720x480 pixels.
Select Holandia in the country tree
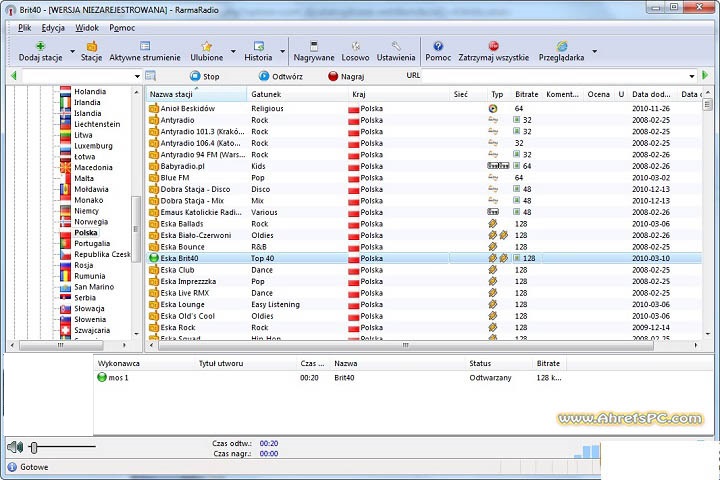pyautogui.click(x=90, y=91)
